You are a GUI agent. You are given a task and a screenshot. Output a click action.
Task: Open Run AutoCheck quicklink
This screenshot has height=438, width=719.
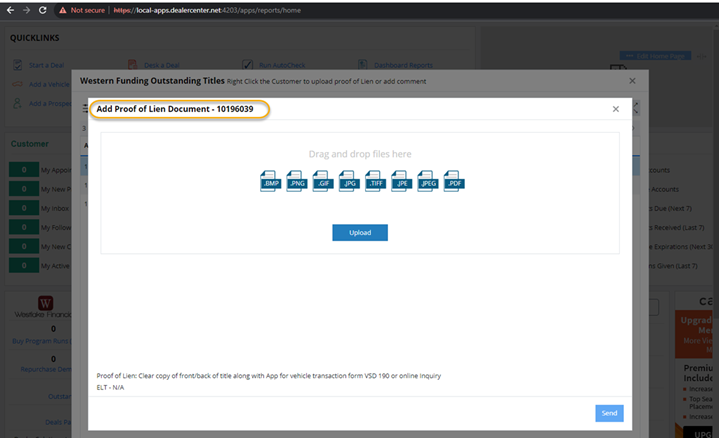point(282,66)
